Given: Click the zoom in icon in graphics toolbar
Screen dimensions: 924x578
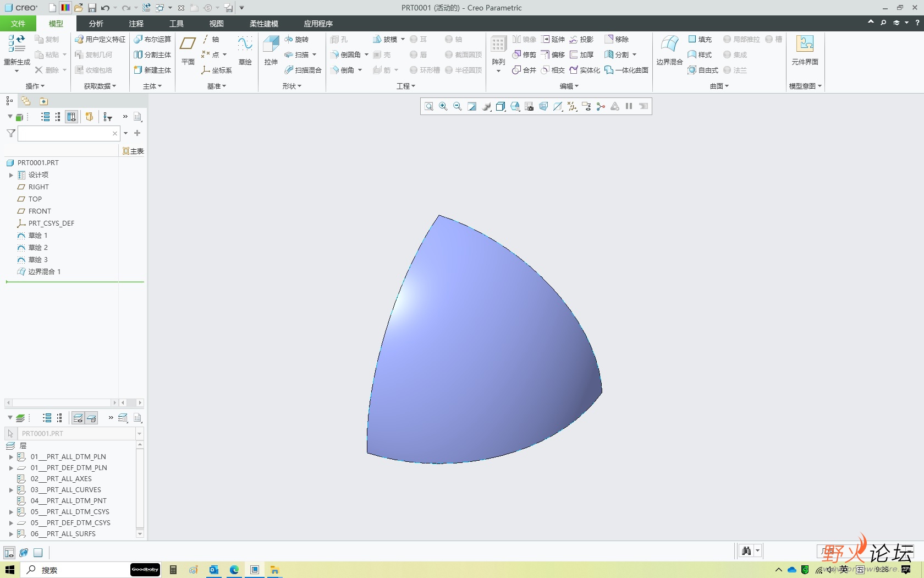Looking at the screenshot, I should (x=443, y=107).
